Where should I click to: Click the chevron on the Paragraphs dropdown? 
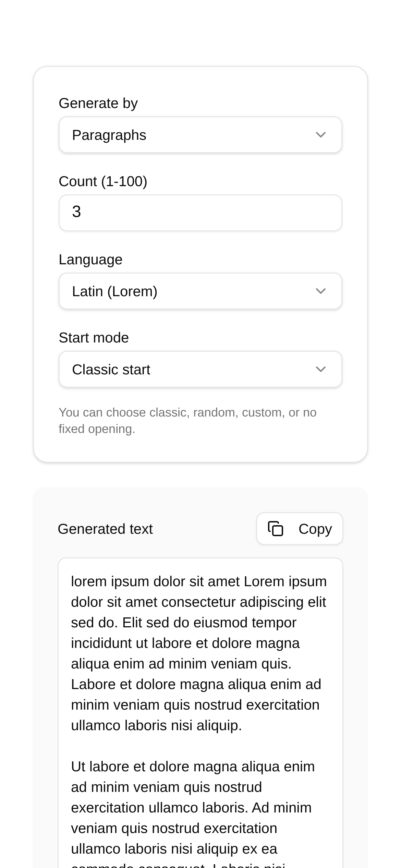pos(321,135)
